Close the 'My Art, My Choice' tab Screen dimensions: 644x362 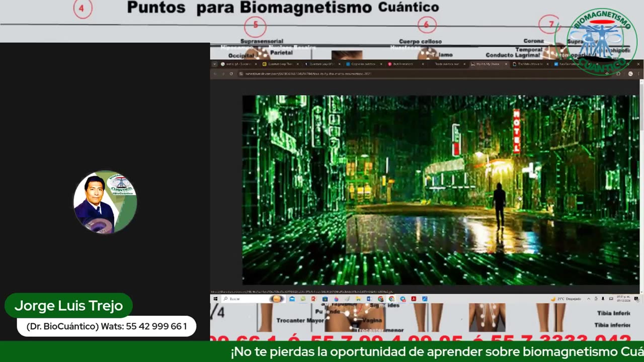(x=506, y=64)
